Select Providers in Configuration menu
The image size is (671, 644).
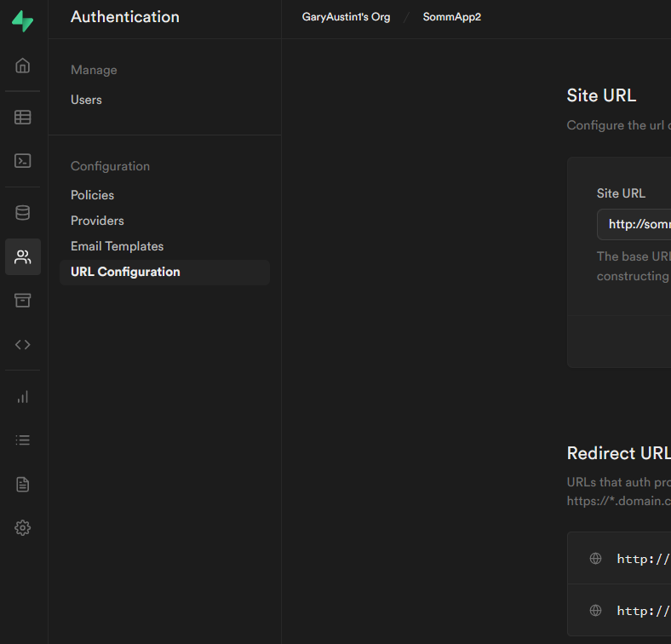point(97,221)
